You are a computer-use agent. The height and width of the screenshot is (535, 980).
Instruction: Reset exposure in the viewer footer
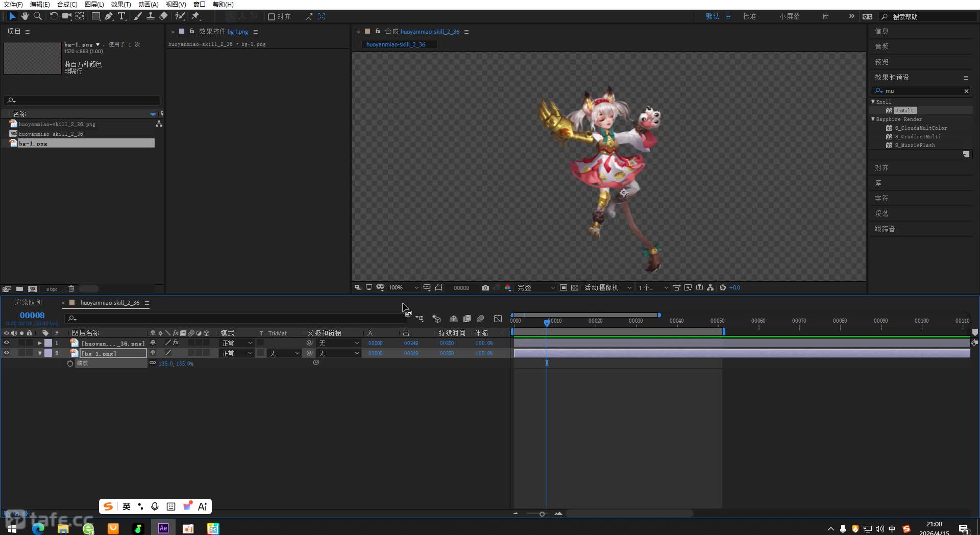723,288
